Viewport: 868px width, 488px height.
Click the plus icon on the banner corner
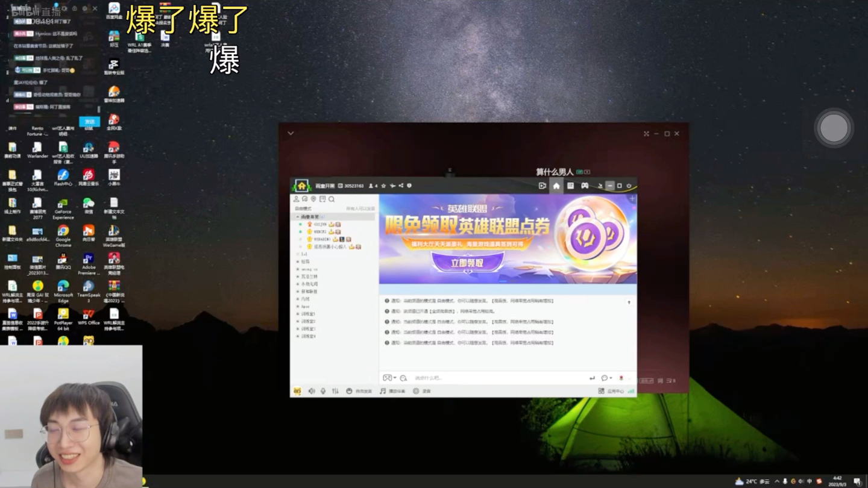632,199
